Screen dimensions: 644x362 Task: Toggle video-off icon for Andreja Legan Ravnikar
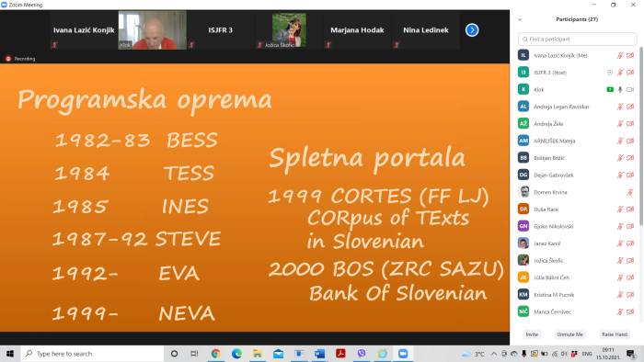point(630,107)
